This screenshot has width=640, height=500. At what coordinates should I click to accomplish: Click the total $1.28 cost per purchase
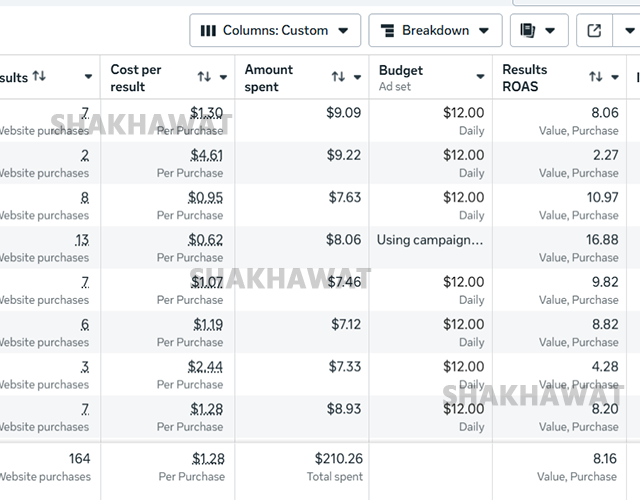click(x=207, y=459)
